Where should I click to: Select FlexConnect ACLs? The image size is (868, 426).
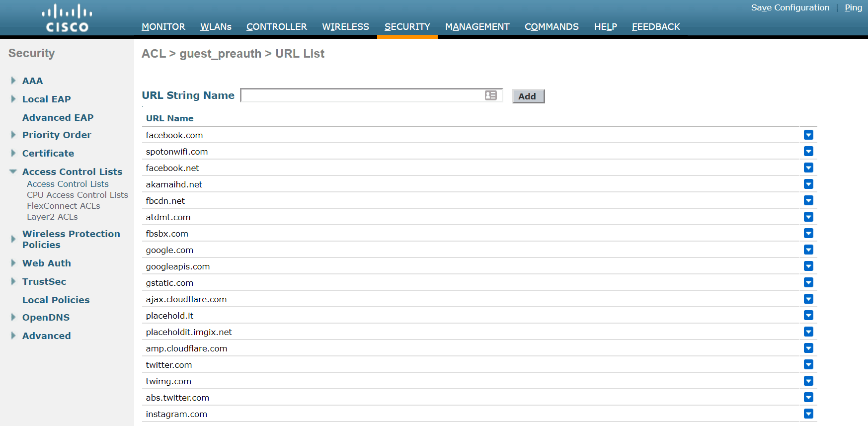coord(64,206)
